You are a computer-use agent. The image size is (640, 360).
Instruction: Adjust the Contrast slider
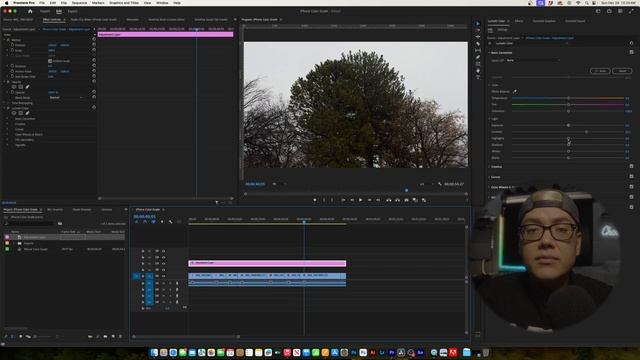click(568, 132)
